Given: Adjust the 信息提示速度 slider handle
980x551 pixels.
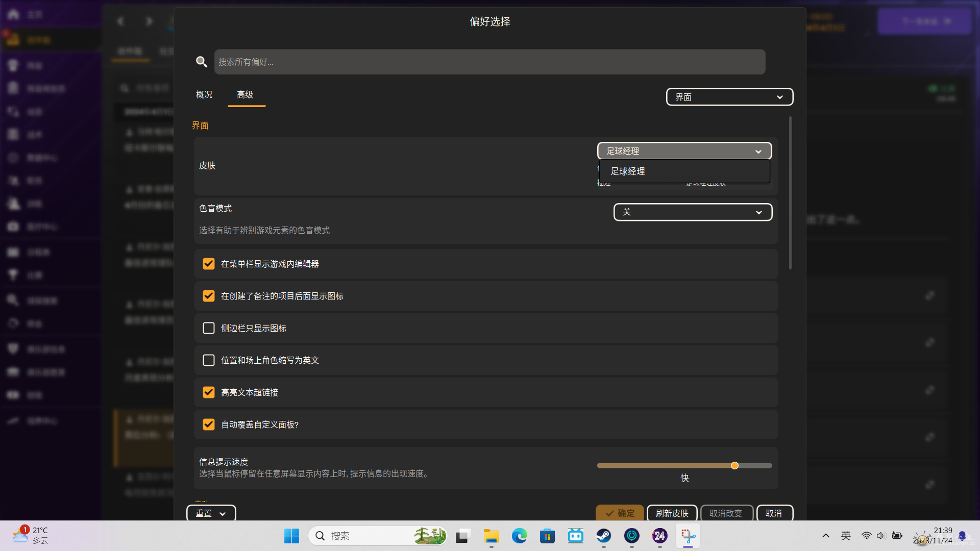Looking at the screenshot, I should (734, 465).
